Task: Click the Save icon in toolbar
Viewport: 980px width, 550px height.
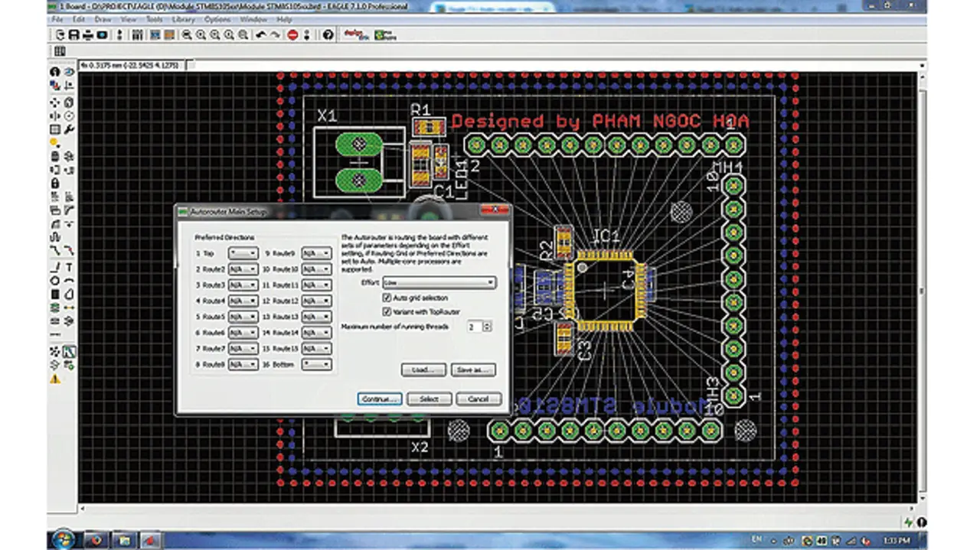Action: [x=74, y=35]
